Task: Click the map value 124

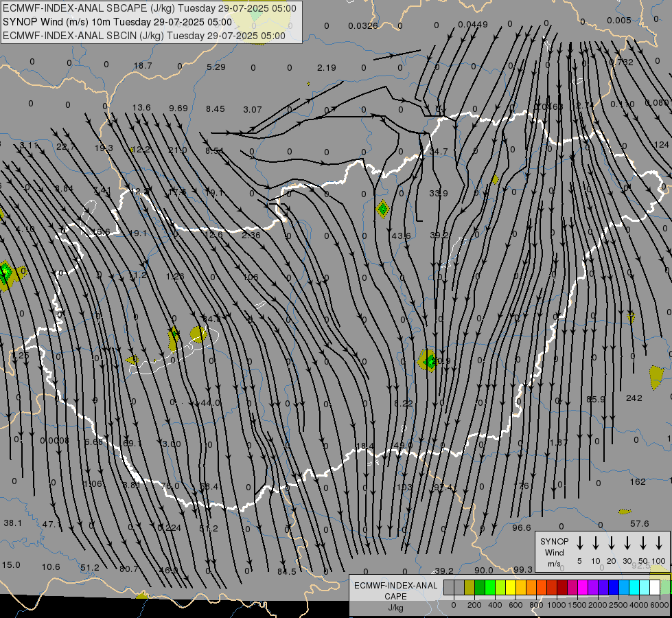Action: (661, 145)
